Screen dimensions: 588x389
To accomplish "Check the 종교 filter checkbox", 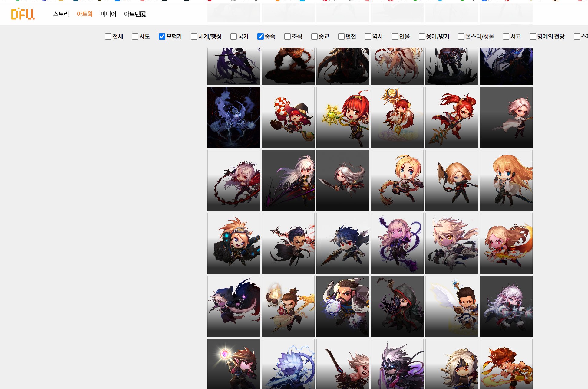I will click(x=314, y=37).
